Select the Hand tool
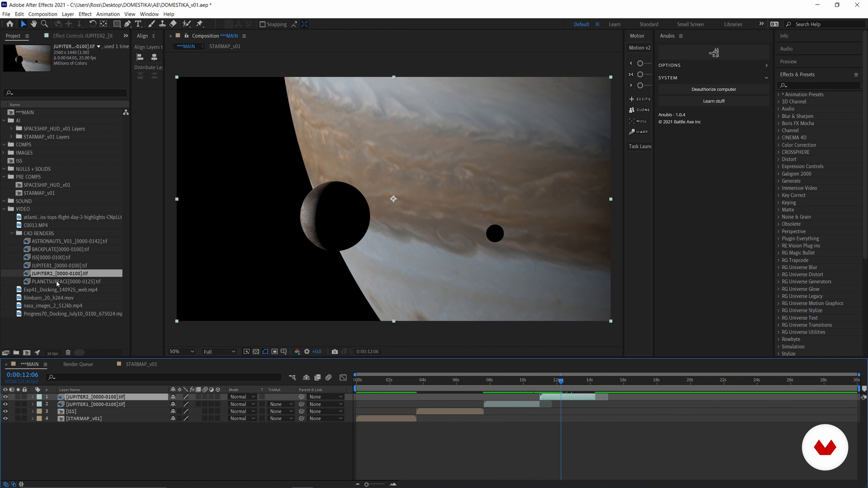Image resolution: width=868 pixels, height=488 pixels. pos(34,24)
